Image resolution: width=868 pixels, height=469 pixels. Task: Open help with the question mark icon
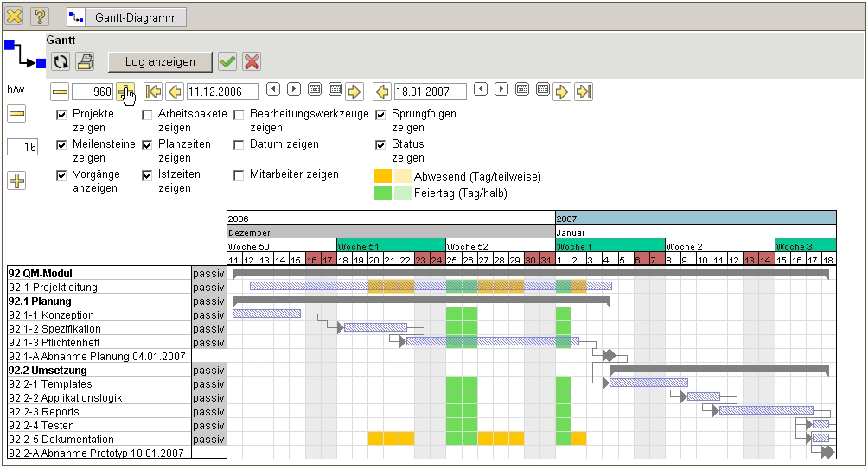40,16
